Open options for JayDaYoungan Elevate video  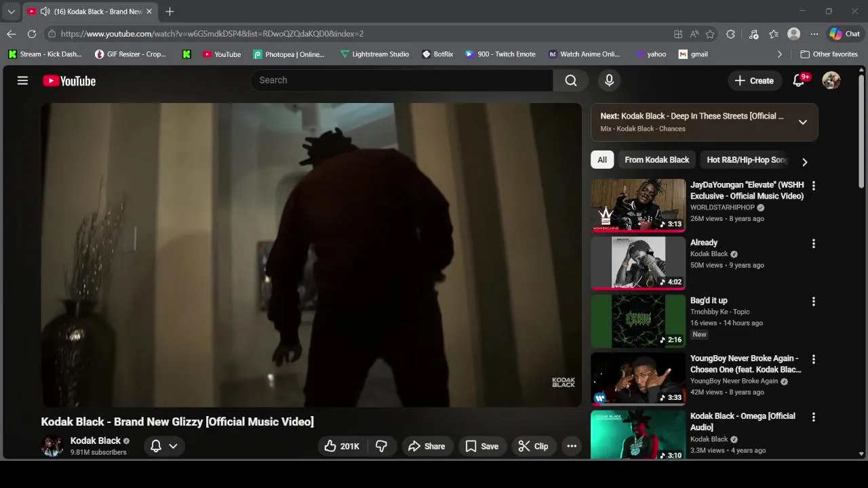point(814,186)
